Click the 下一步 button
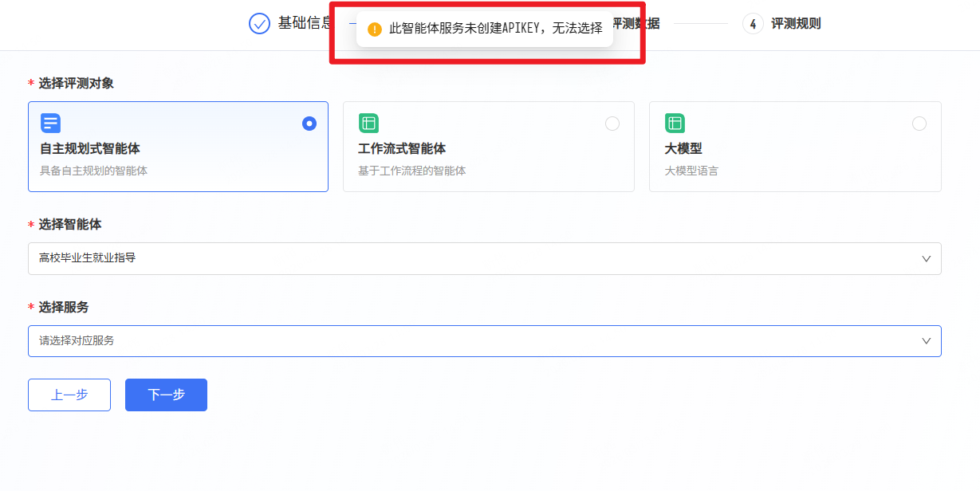 166,395
